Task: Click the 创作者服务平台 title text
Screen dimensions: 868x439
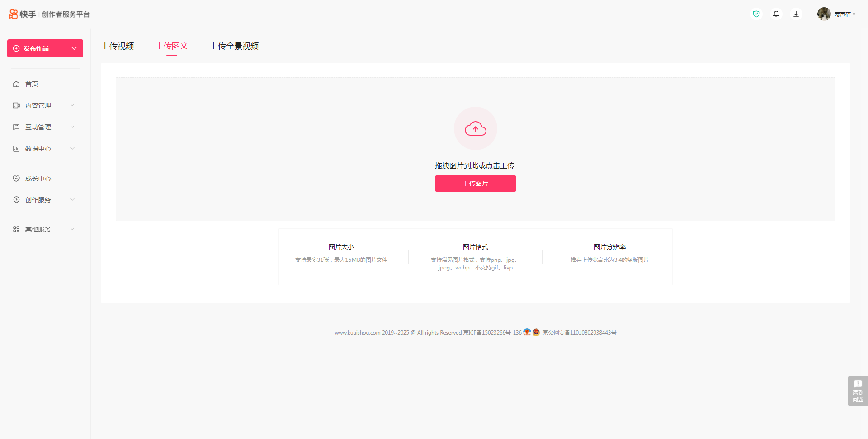Action: (x=66, y=14)
